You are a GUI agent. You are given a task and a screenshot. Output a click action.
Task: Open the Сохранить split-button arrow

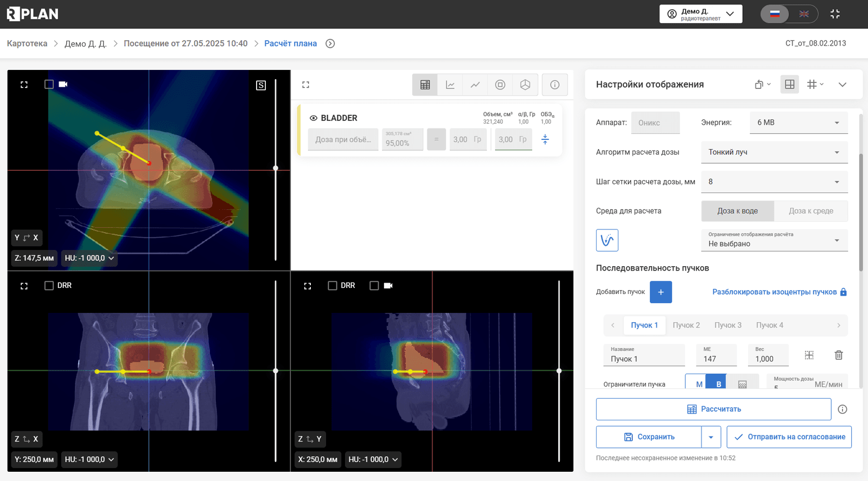711,437
